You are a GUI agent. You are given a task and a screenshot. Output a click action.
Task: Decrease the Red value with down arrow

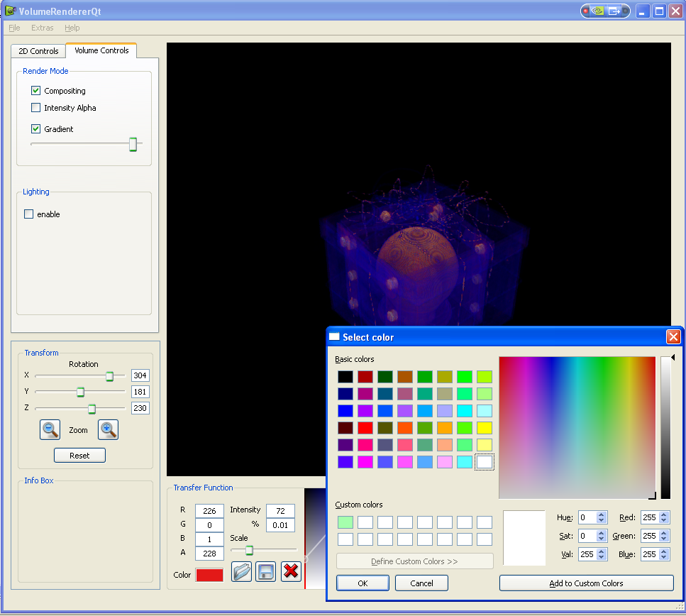(x=664, y=521)
